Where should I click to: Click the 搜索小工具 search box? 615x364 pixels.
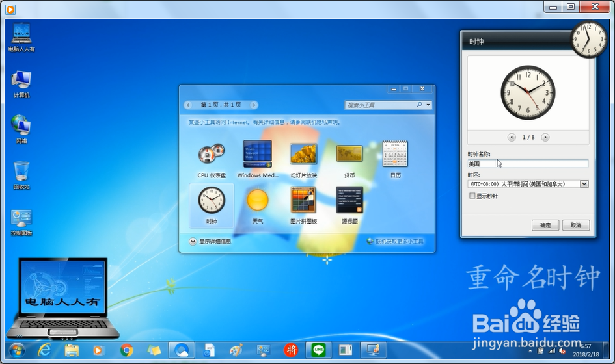click(380, 105)
